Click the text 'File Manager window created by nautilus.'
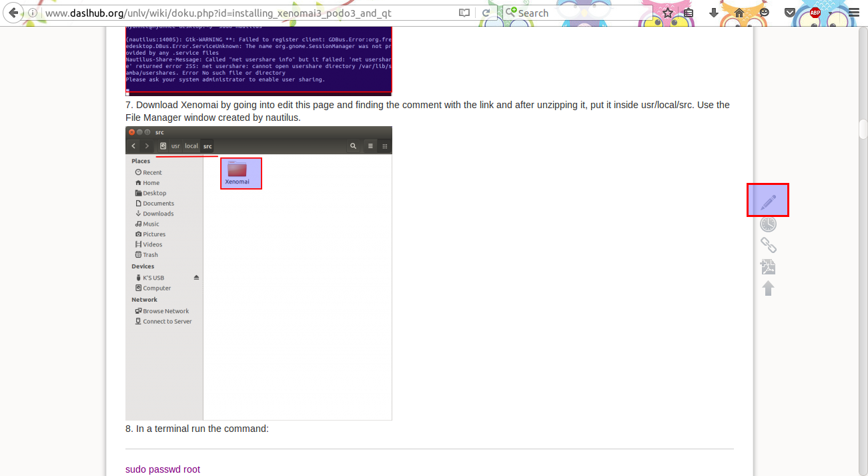Viewport: 868px width, 476px height. [213, 117]
